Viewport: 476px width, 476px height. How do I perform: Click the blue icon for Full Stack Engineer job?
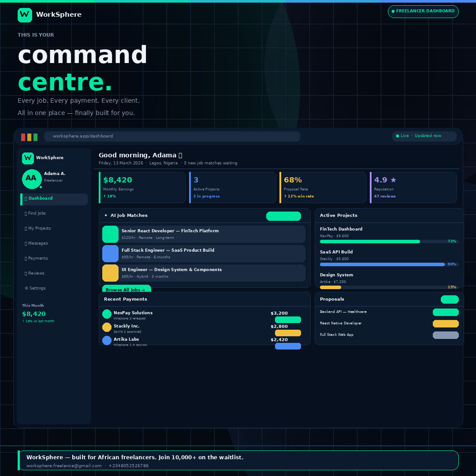click(x=111, y=253)
